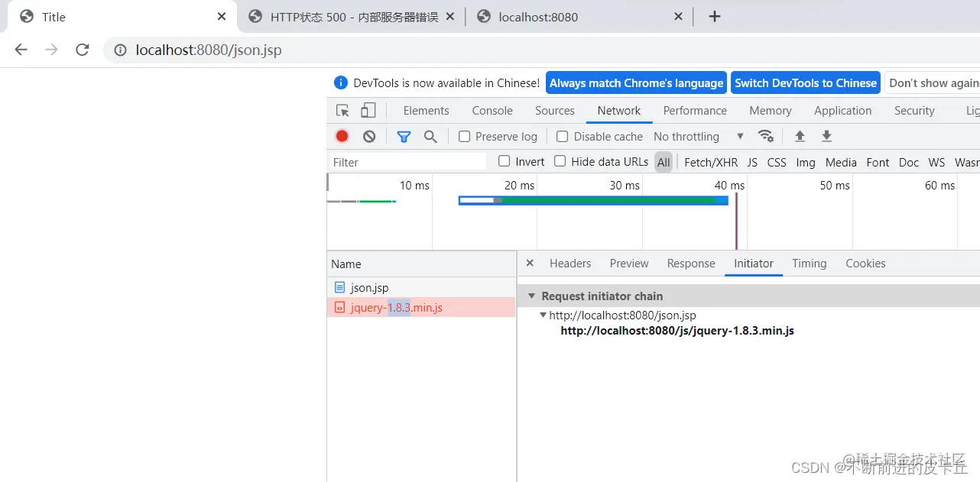Switch to request Cookies tab
The image size is (980, 482).
click(x=865, y=263)
